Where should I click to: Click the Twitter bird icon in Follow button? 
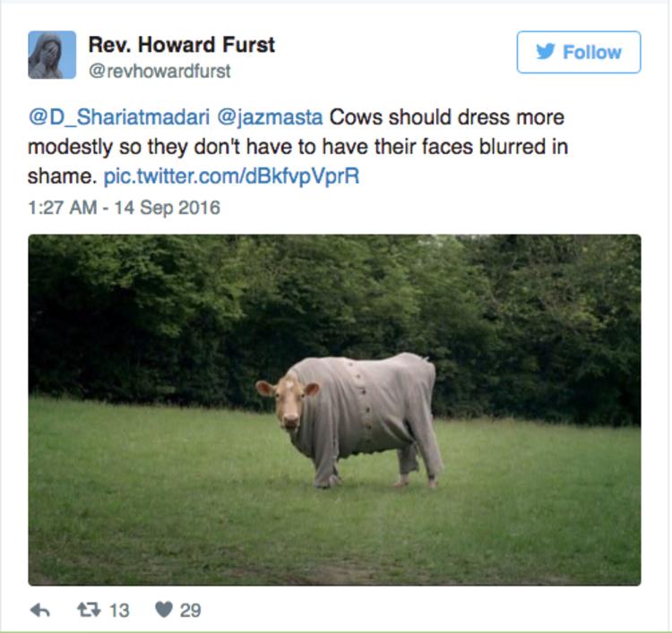pyautogui.click(x=546, y=52)
